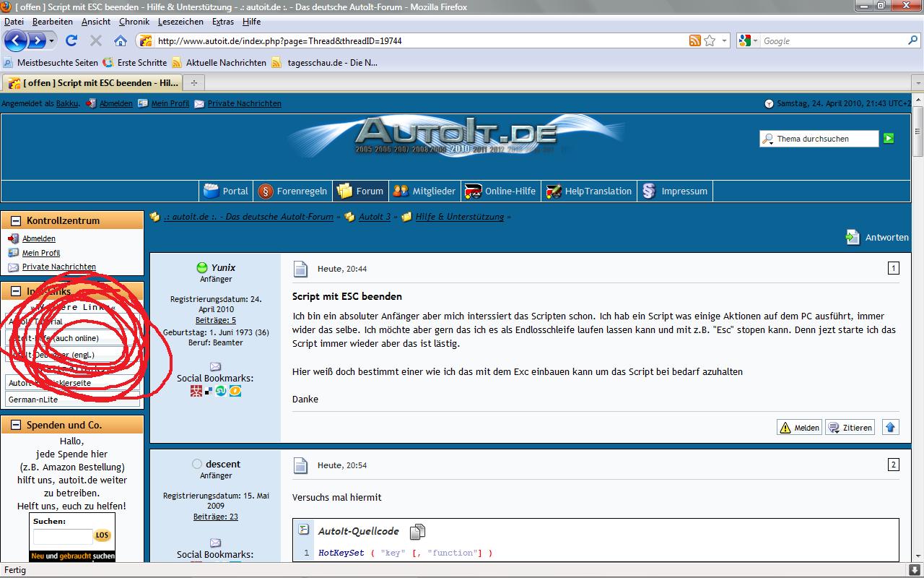
Task: Open the Lesezeichen menu
Action: [x=180, y=22]
